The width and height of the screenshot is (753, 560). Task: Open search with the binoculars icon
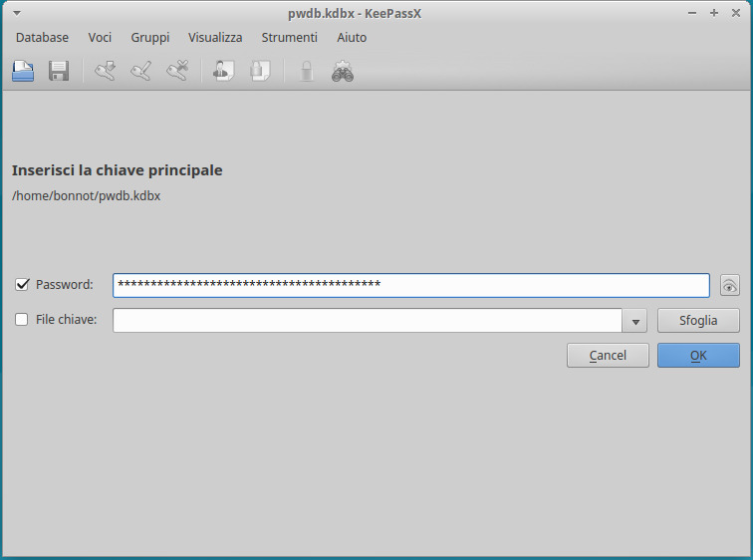click(x=343, y=71)
